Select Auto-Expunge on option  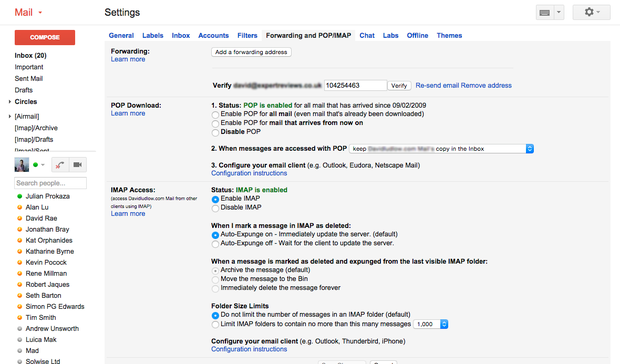click(215, 235)
